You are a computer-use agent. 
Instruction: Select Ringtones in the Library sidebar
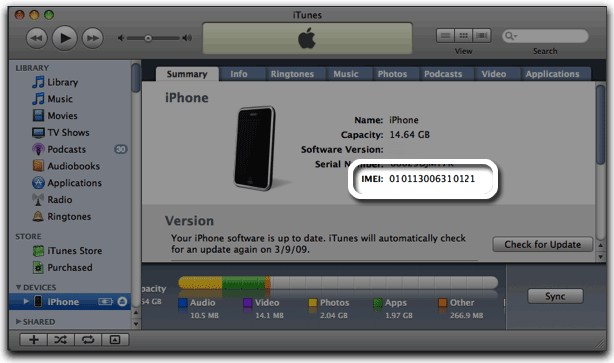tap(69, 217)
